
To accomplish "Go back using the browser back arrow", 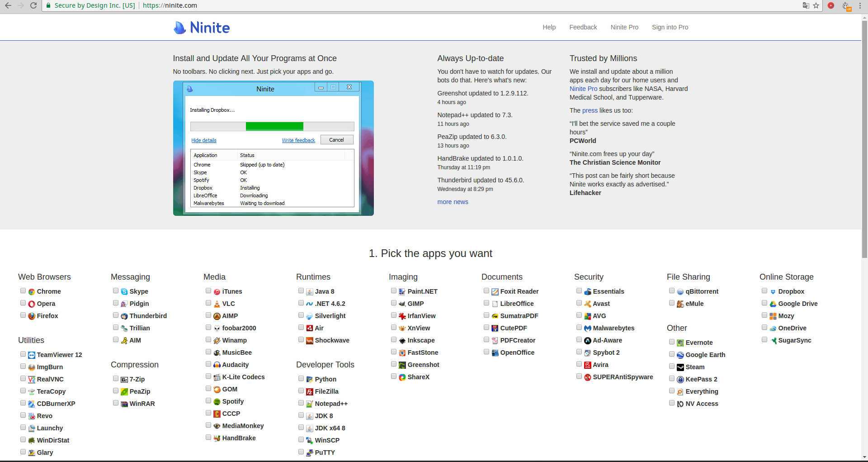I will [8, 5].
